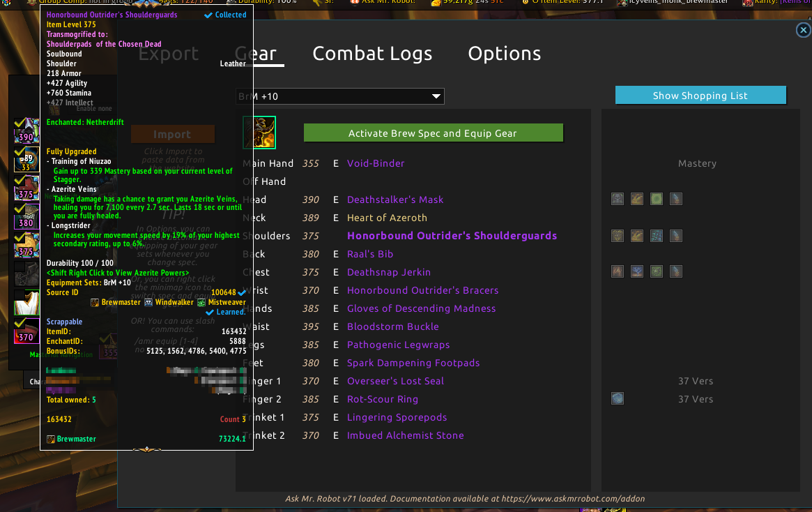Open the Options tab
812x512 pixels.
point(505,54)
